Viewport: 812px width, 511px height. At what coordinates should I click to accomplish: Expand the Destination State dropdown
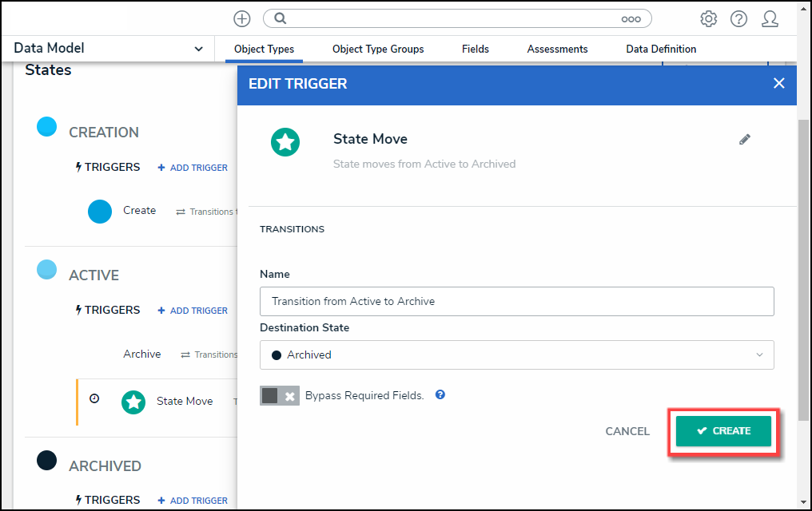(x=517, y=355)
